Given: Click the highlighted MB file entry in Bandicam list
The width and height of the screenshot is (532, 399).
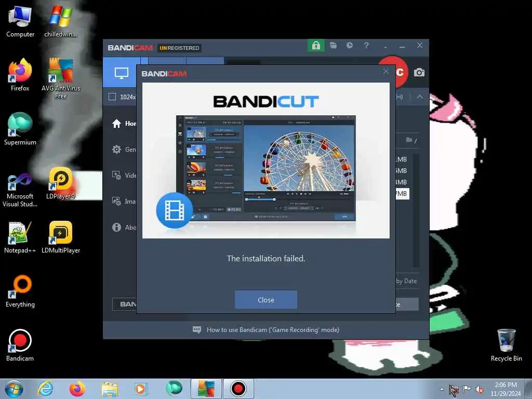Looking at the screenshot, I should tap(402, 193).
